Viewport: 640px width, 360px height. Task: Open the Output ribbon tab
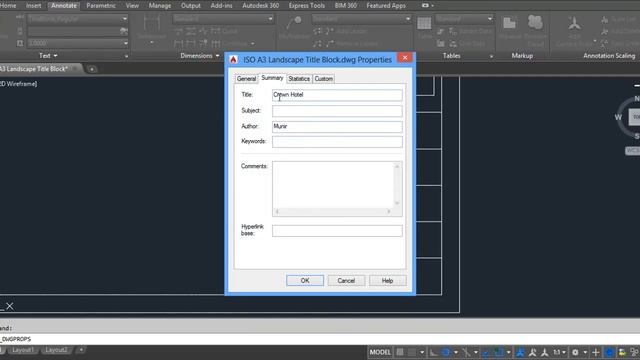(191, 6)
